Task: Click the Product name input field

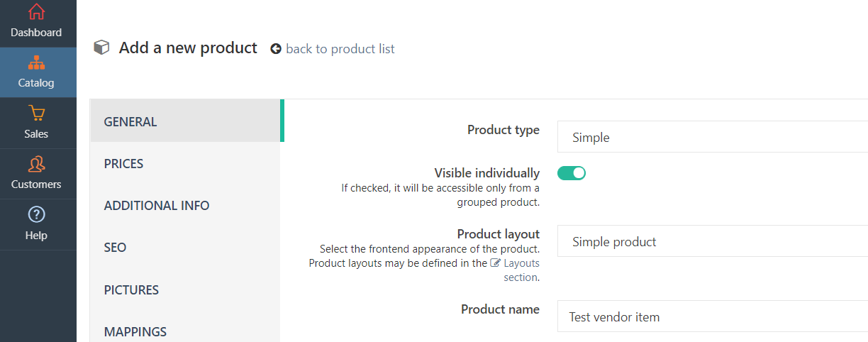Action: coord(713,316)
